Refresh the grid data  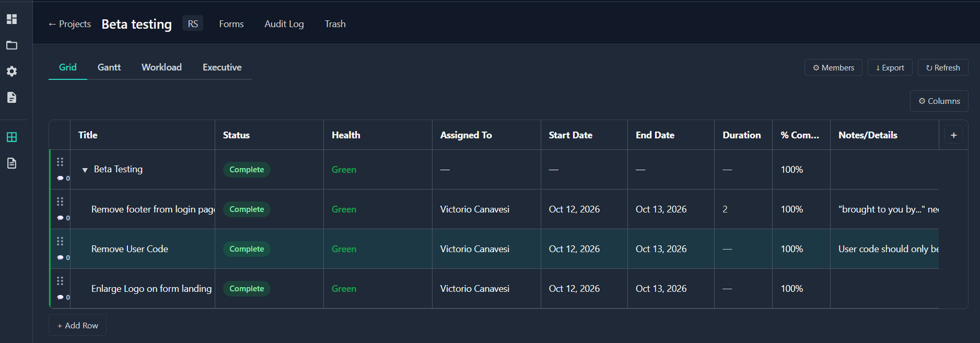click(943, 67)
